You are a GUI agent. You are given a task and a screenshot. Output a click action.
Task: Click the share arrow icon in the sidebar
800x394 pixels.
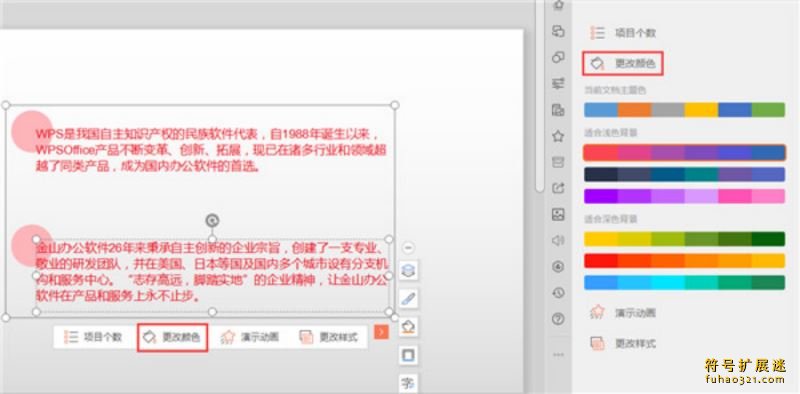558,188
